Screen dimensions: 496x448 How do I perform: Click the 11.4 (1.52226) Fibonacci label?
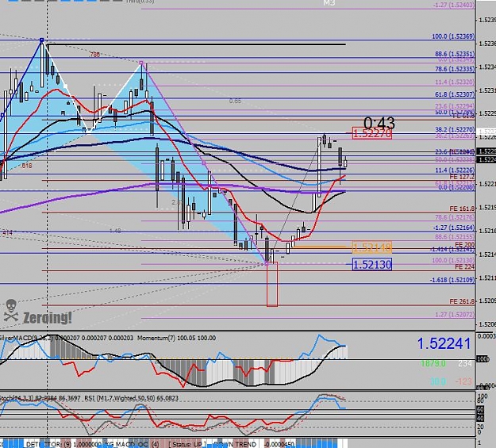tap(455, 170)
